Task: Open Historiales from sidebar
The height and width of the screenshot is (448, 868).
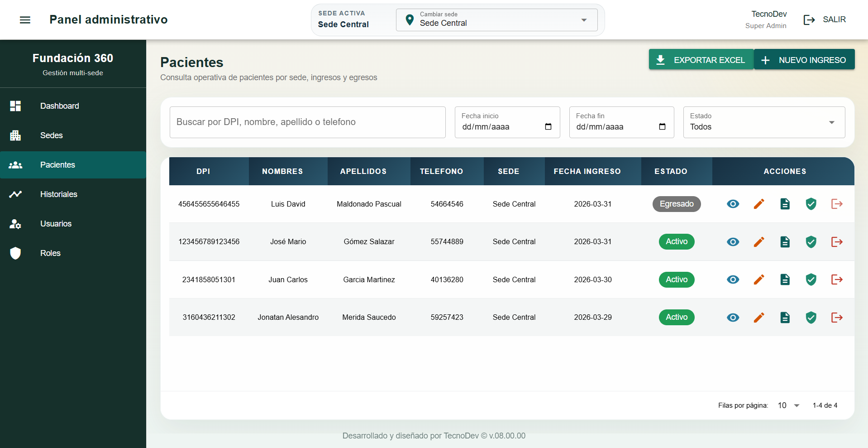Action: (x=58, y=194)
